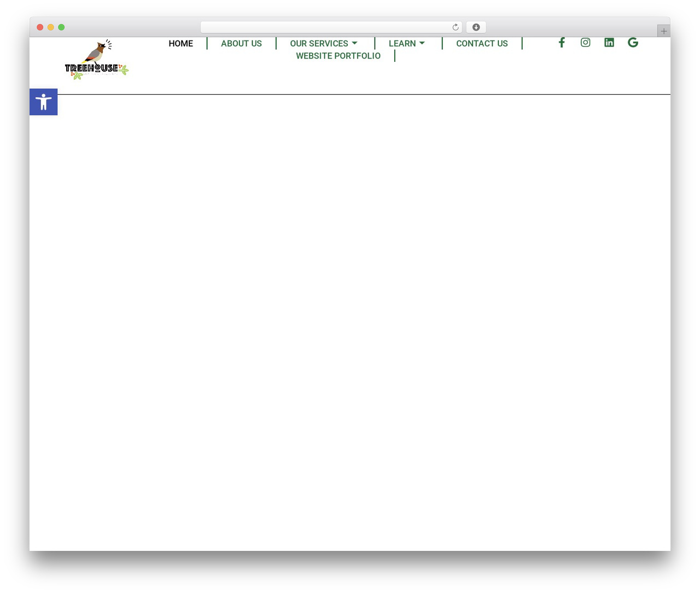Open the Google social link icon
The image size is (700, 593).
(633, 43)
